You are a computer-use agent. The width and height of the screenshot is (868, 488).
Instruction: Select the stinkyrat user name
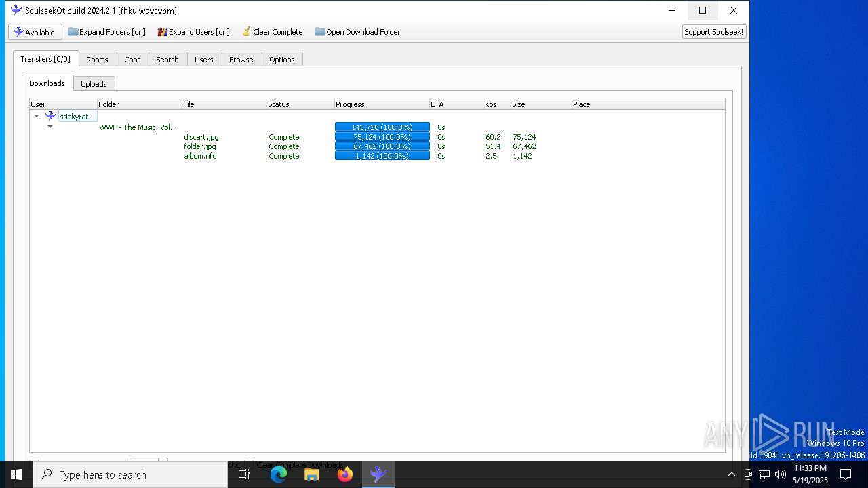point(74,117)
